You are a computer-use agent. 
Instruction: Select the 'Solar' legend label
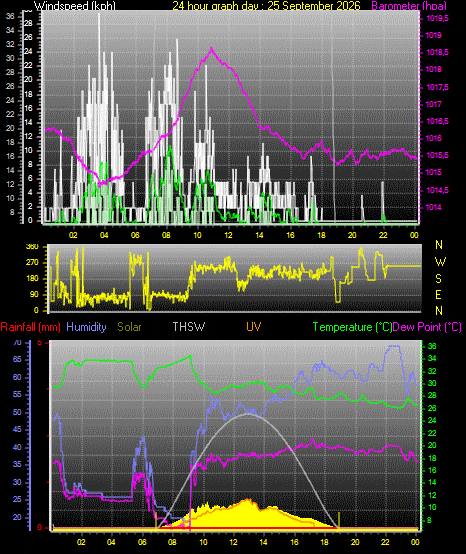129,327
